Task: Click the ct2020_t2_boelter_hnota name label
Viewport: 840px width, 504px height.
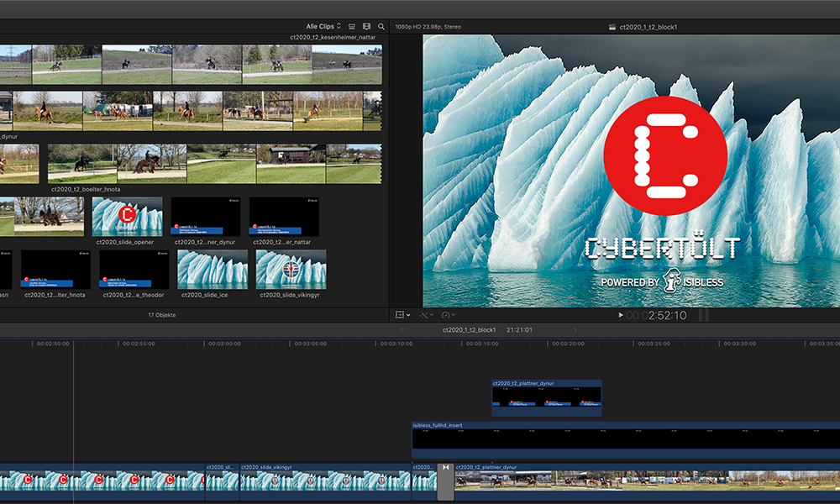Action: pyautogui.click(x=86, y=189)
